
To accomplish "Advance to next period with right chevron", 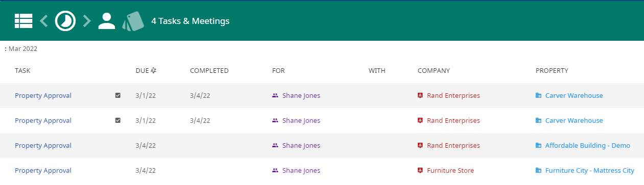I will (x=87, y=21).
